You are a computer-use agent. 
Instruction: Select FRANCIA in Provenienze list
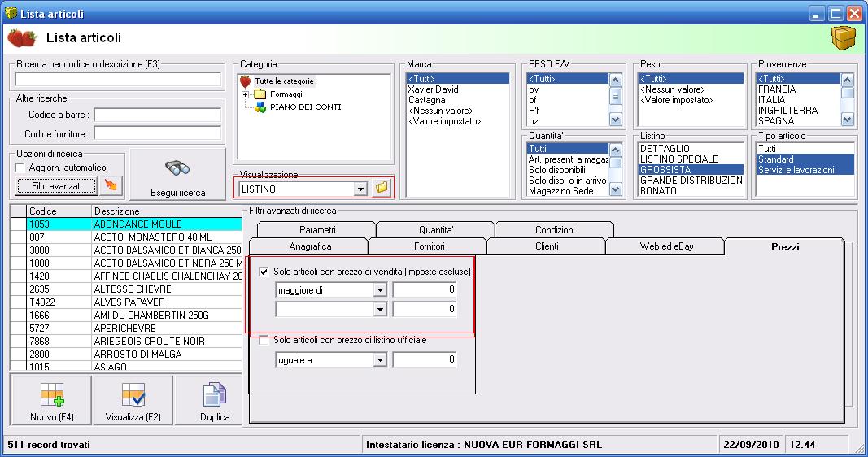(x=798, y=89)
